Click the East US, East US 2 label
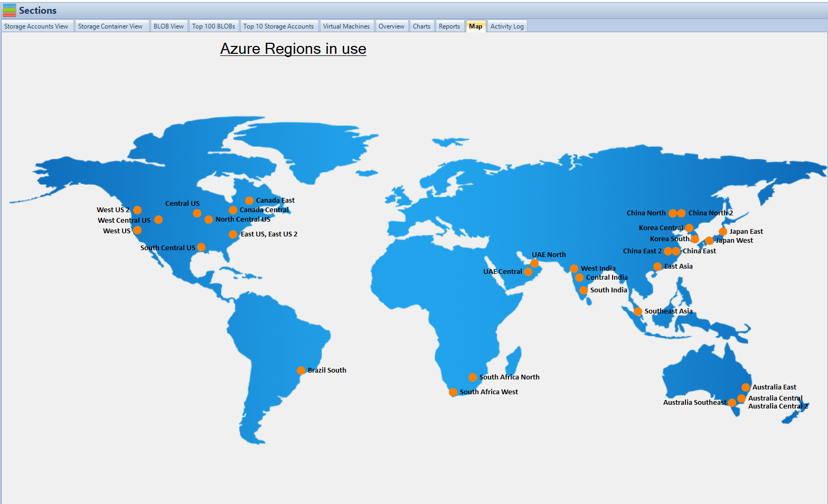 (x=269, y=234)
